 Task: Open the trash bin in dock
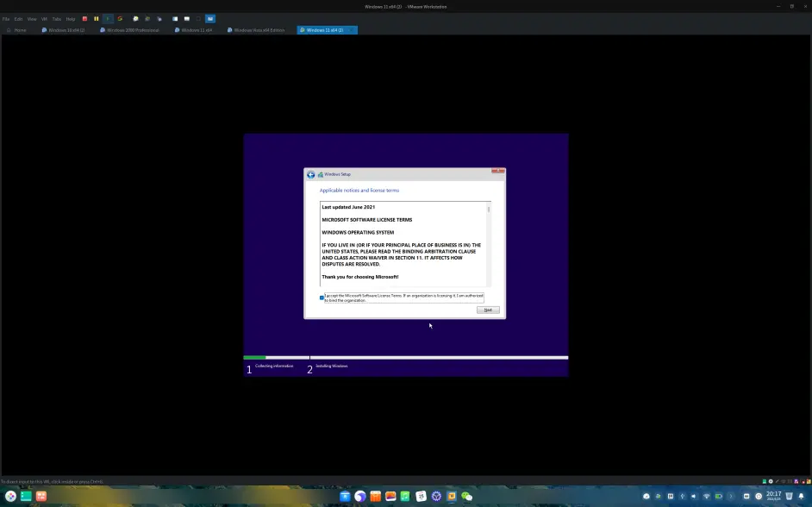(x=789, y=496)
